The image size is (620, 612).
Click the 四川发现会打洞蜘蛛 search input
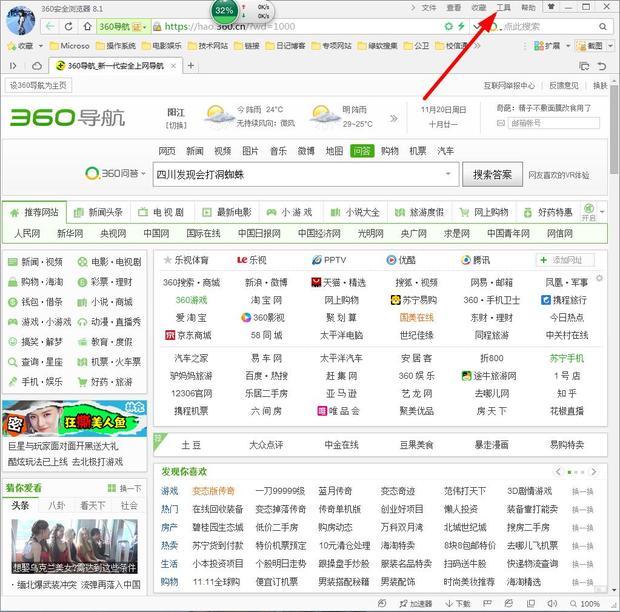click(x=306, y=174)
